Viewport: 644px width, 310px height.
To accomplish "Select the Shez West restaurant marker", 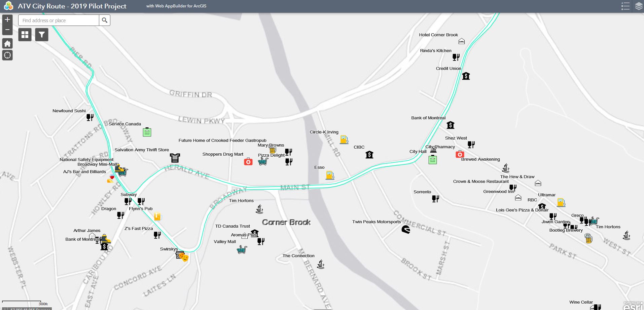I will coord(471,145).
